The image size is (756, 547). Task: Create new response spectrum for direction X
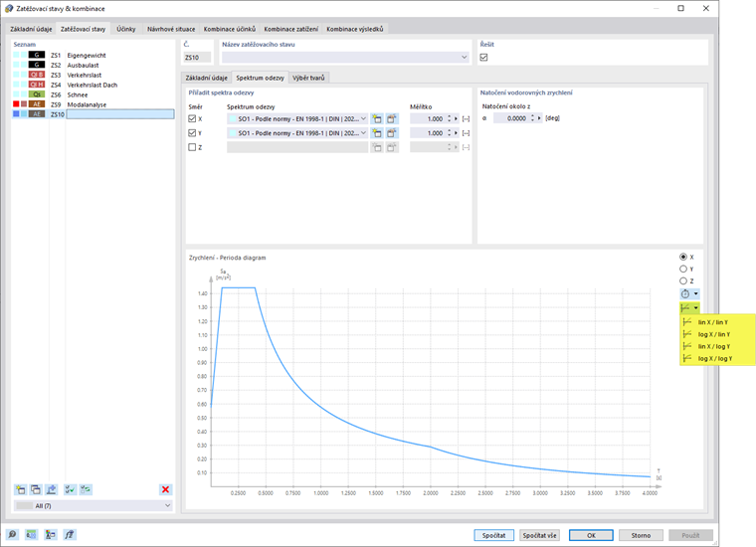tap(377, 118)
